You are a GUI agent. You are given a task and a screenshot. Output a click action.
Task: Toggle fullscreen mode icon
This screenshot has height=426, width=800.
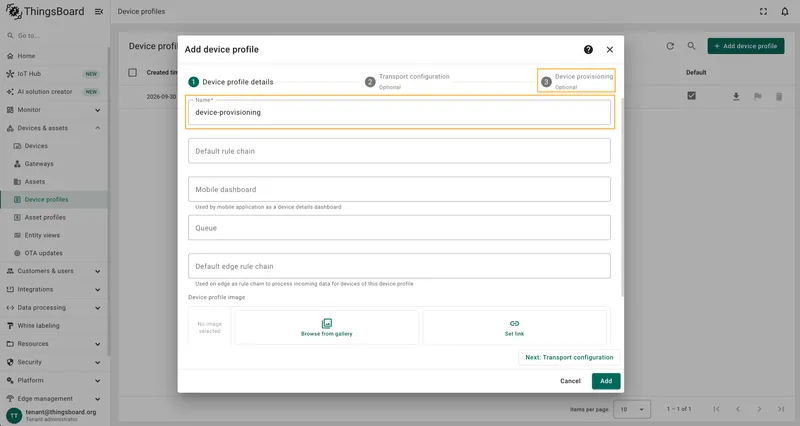(763, 11)
